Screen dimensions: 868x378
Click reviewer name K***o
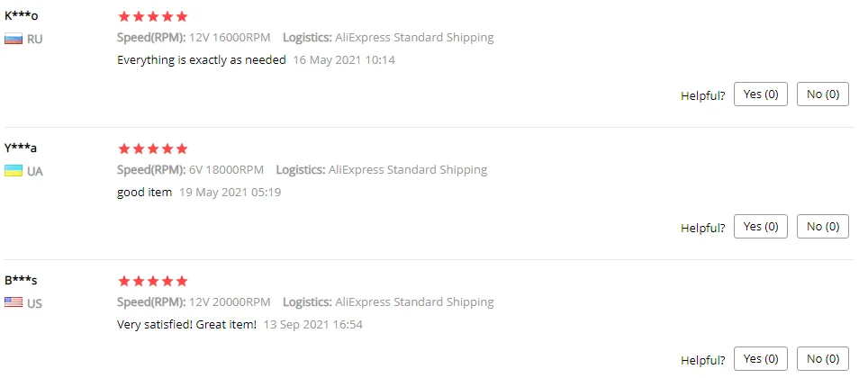(x=21, y=15)
